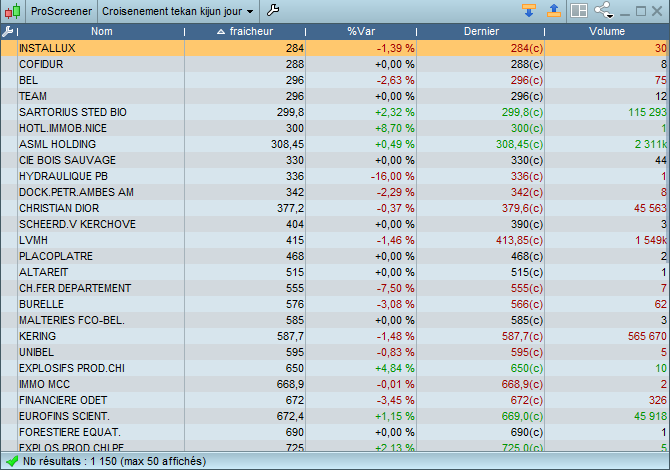Select MALTERIES FCO-BEL. row

tap(335, 320)
